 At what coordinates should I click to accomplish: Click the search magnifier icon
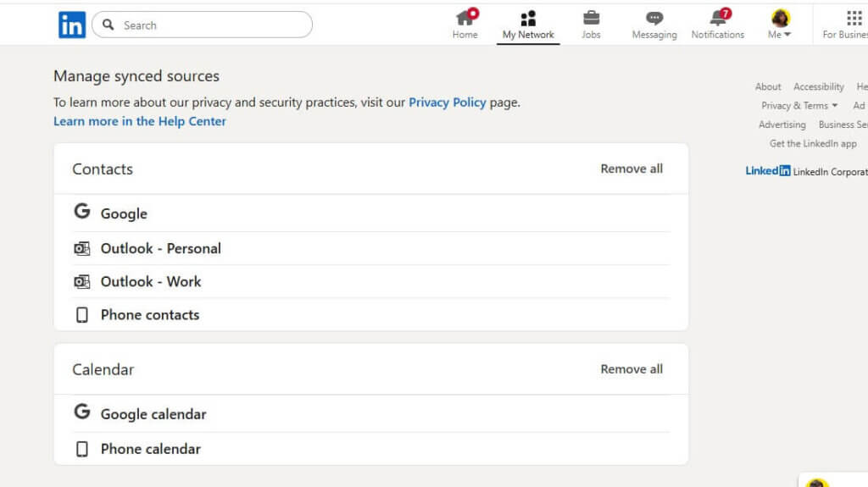pyautogui.click(x=108, y=25)
